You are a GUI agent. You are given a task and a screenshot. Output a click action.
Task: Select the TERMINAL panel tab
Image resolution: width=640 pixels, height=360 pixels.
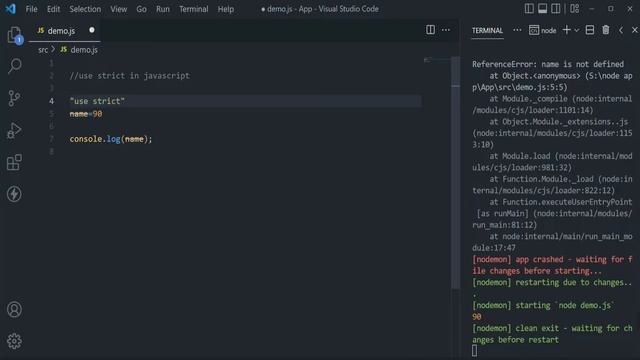tap(487, 31)
